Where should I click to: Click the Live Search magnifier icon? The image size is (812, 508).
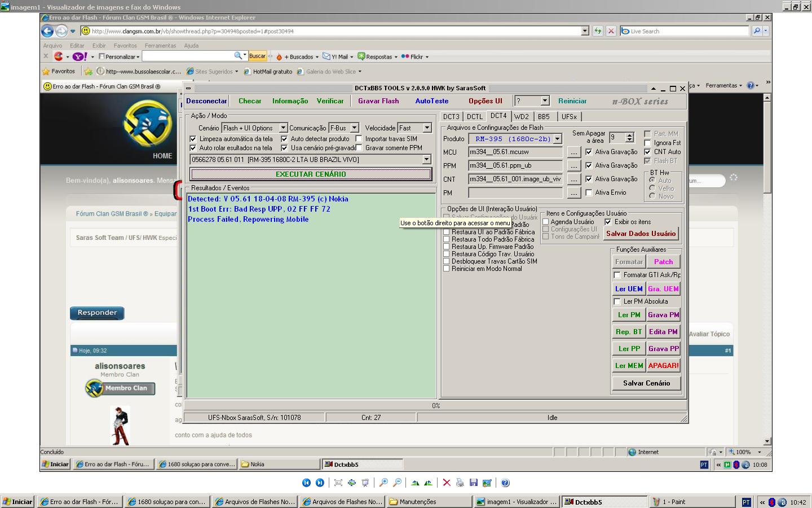(757, 31)
